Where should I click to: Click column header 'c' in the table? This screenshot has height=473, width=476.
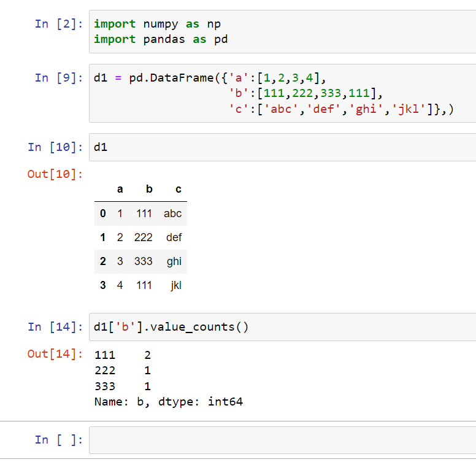(x=178, y=189)
